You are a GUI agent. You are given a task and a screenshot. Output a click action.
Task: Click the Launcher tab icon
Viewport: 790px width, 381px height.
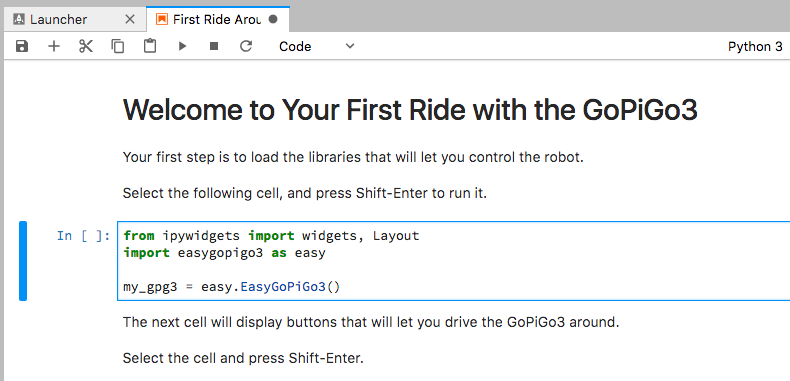[19, 20]
